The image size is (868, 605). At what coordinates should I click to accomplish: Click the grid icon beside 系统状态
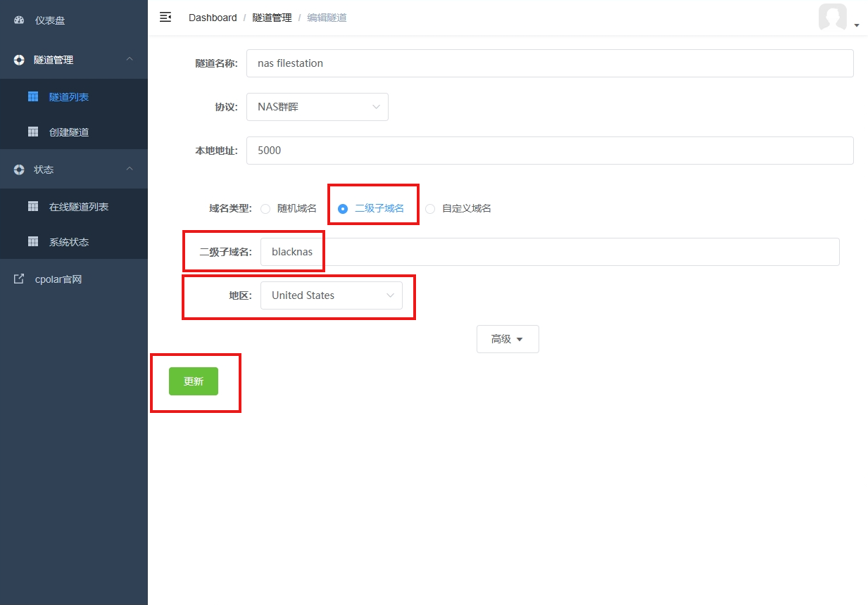[33, 241]
